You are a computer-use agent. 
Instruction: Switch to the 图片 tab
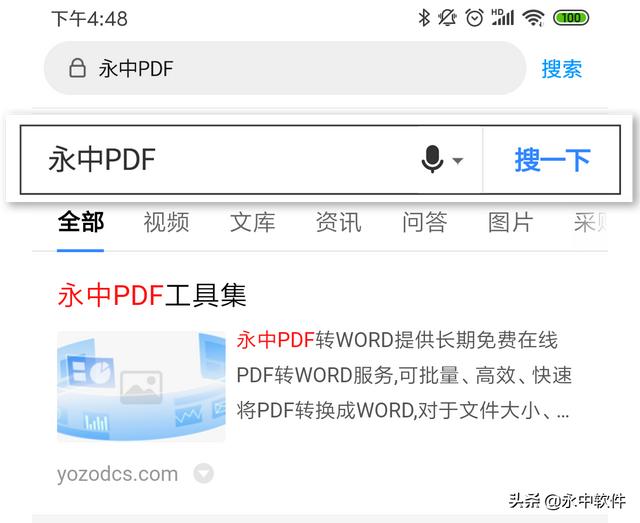[x=510, y=222]
